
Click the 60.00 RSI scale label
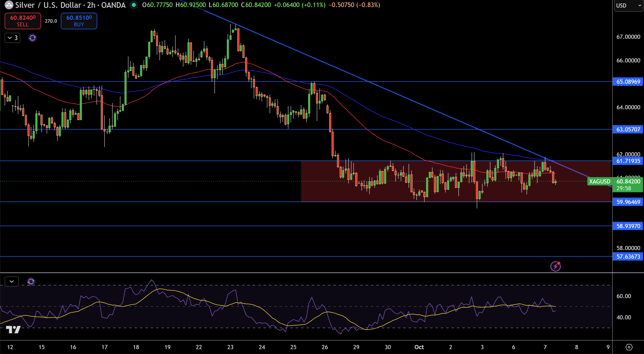[x=624, y=296]
